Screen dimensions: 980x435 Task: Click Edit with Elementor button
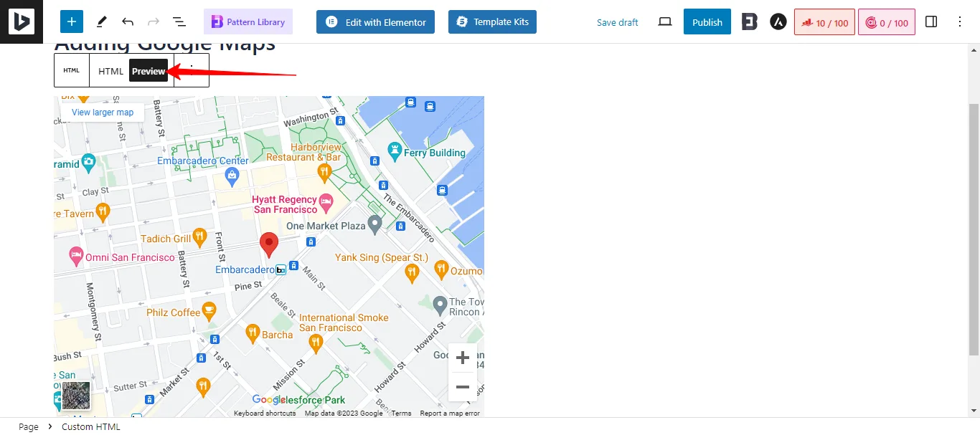pos(376,22)
